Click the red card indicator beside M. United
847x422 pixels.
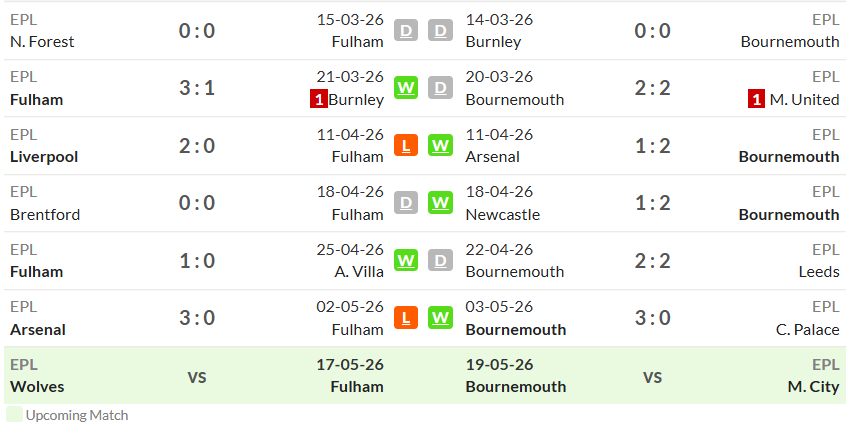tap(757, 99)
